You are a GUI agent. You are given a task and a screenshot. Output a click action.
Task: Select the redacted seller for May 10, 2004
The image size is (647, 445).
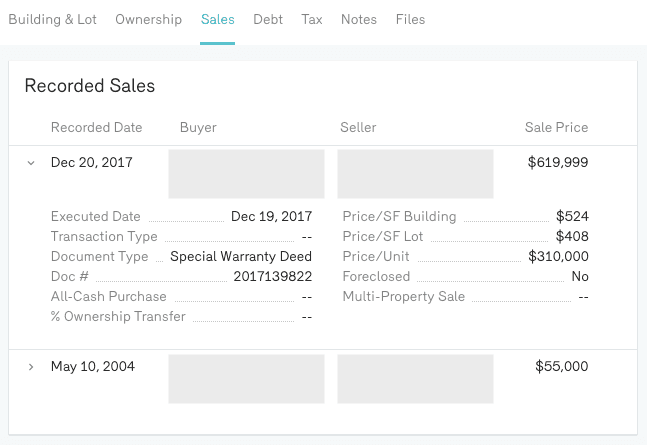415,379
